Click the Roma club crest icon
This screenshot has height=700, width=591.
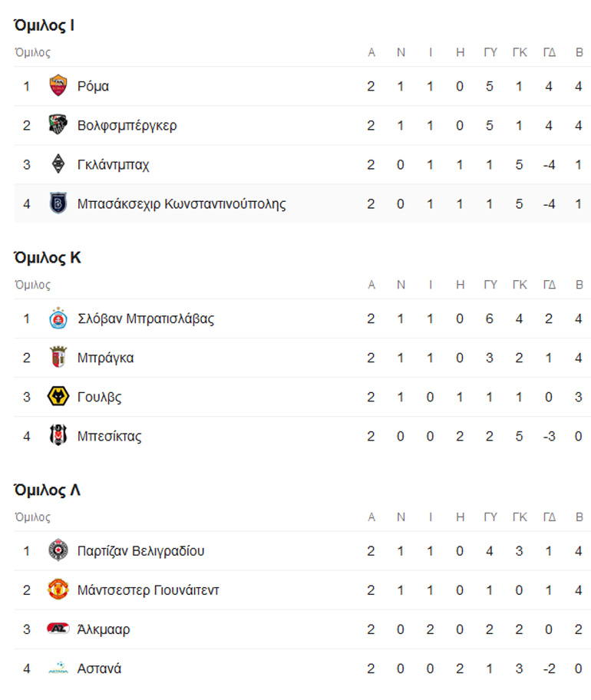(x=58, y=86)
